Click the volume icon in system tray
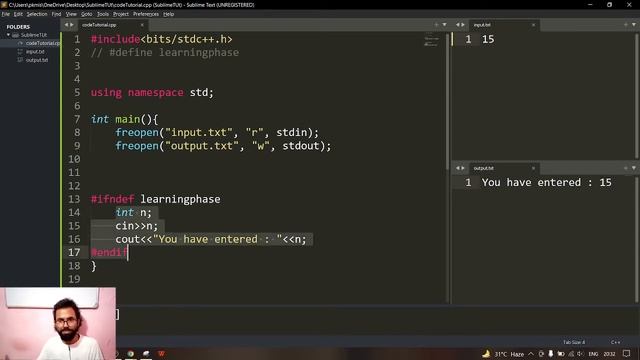 (x=580, y=354)
